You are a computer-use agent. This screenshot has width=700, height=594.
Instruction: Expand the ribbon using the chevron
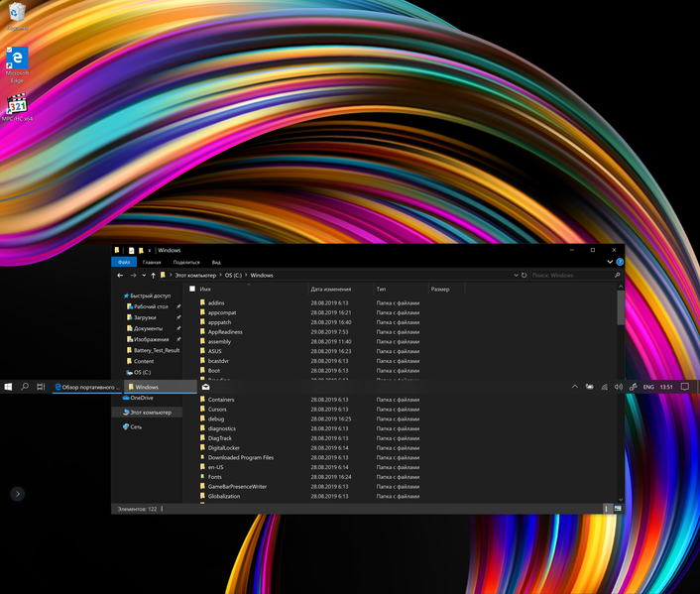pos(609,262)
